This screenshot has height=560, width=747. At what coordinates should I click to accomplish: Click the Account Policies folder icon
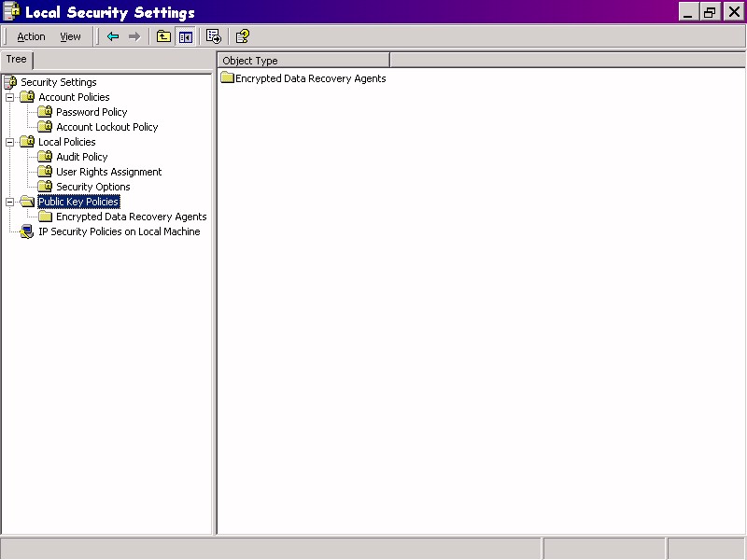pos(28,97)
